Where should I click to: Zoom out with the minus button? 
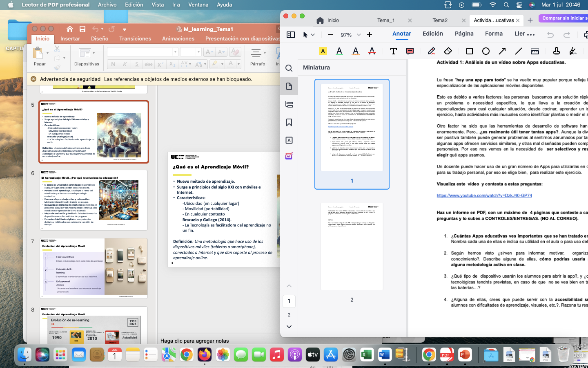330,35
